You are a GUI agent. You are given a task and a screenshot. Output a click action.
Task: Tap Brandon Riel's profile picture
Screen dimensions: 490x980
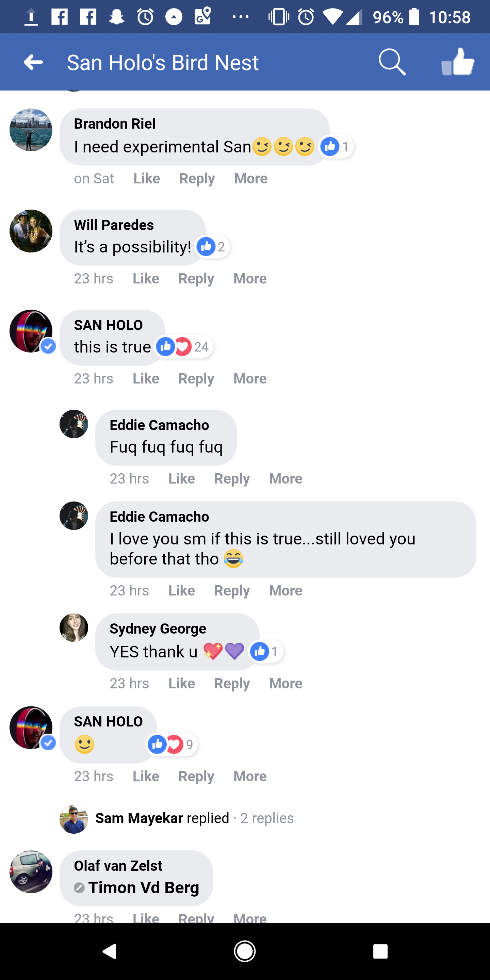pos(31,130)
